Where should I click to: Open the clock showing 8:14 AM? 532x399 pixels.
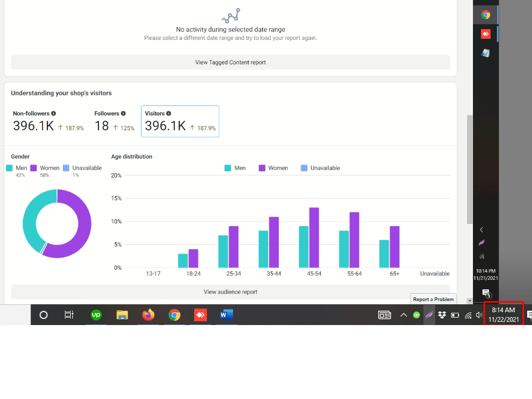click(503, 314)
